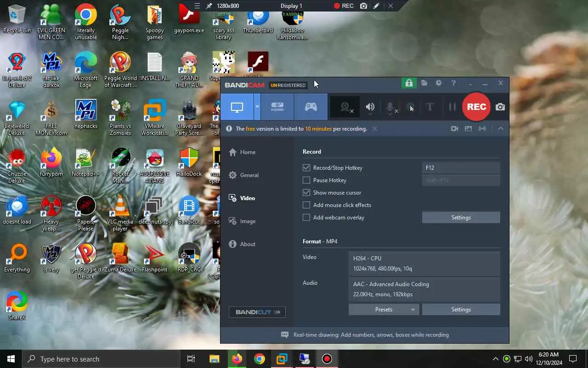
Task: Take a screenshot with Bandicam camera icon
Action: coord(500,107)
